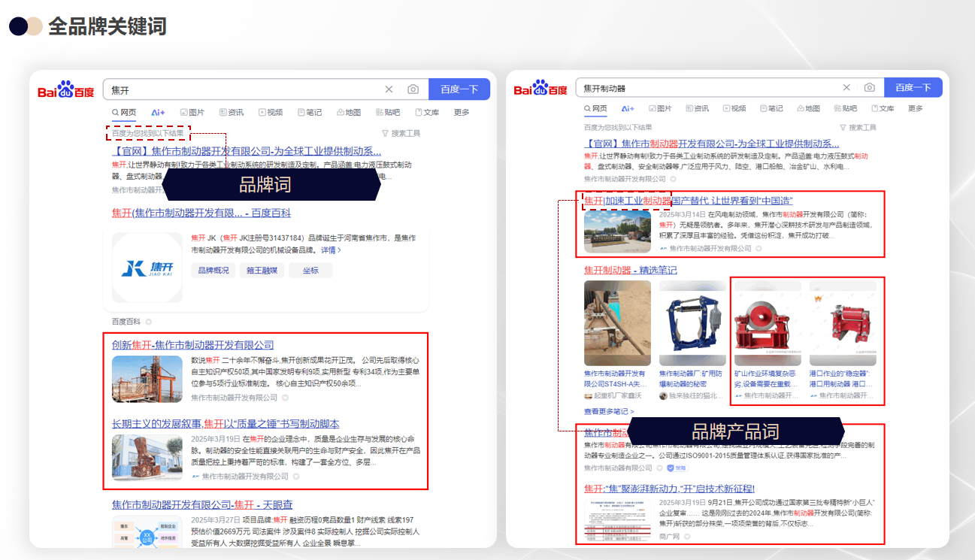This screenshot has width=975, height=560.
Task: Expand 更多 in the 焦开制动器 results tab bar
Action: (915, 109)
